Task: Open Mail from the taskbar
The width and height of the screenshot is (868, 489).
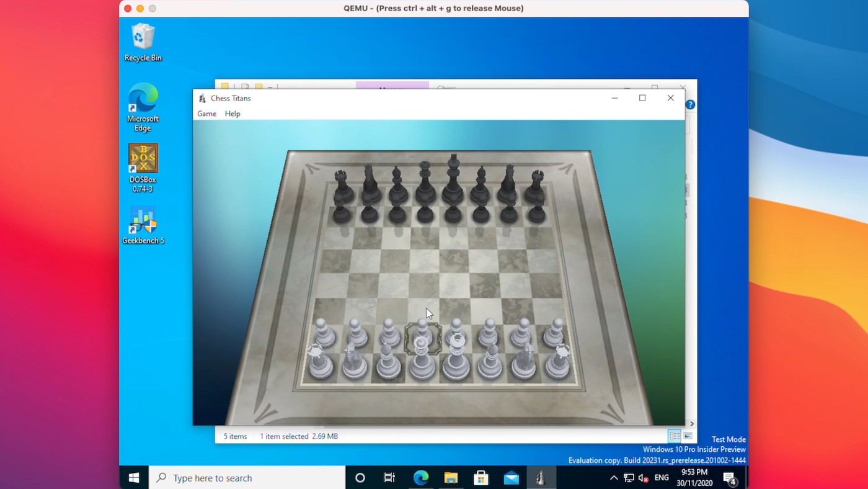Action: [x=511, y=478]
